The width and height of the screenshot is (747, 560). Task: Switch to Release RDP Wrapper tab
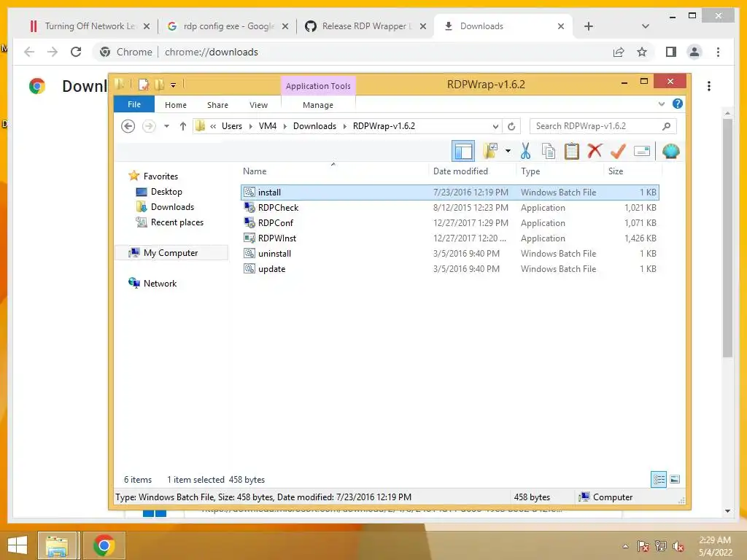coord(365,26)
